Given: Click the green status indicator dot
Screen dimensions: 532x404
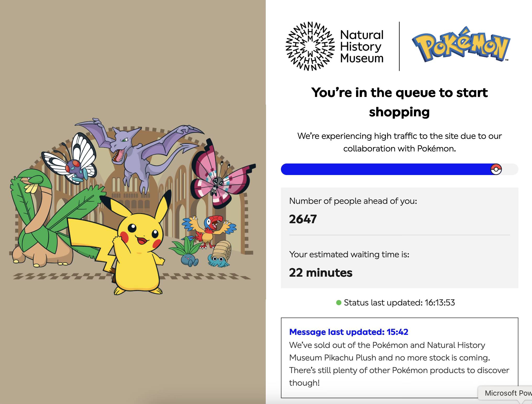Looking at the screenshot, I should coord(339,303).
